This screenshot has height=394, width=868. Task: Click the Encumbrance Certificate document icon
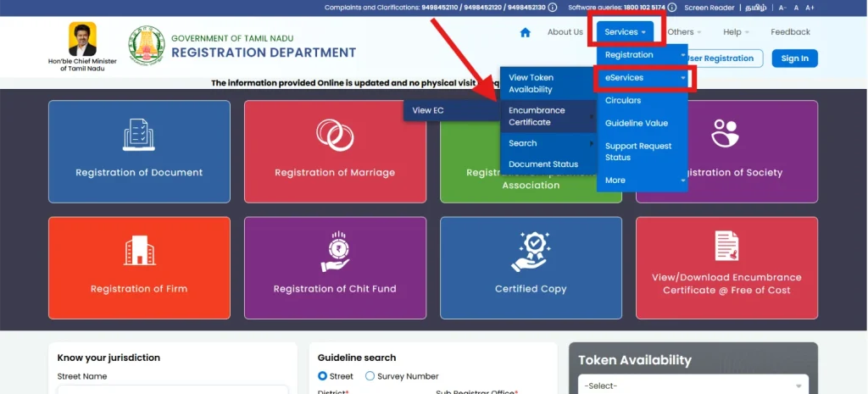coord(726,246)
